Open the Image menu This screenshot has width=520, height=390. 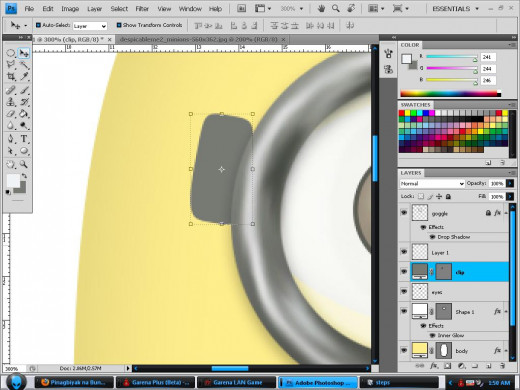click(x=70, y=9)
